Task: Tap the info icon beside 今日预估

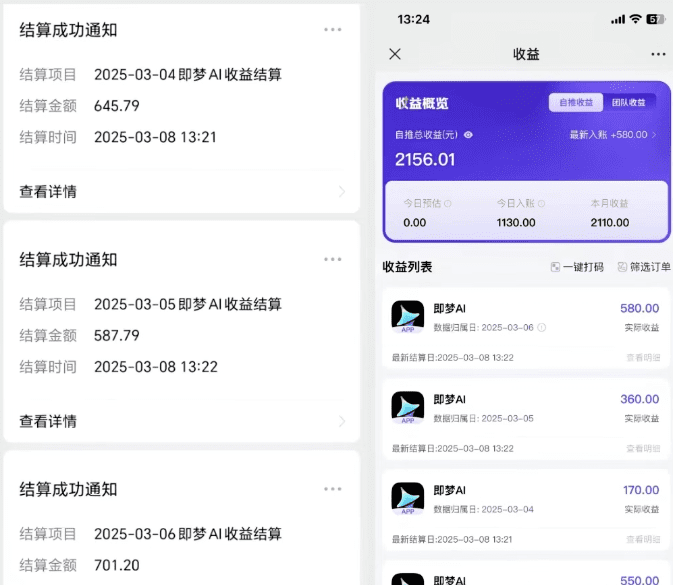Action: click(448, 203)
